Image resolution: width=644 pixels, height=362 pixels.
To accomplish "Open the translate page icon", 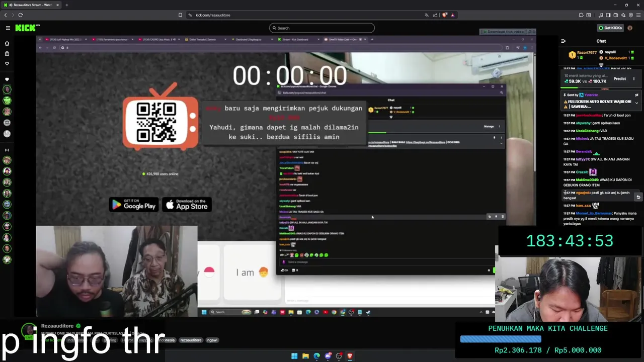I will pos(427,15).
